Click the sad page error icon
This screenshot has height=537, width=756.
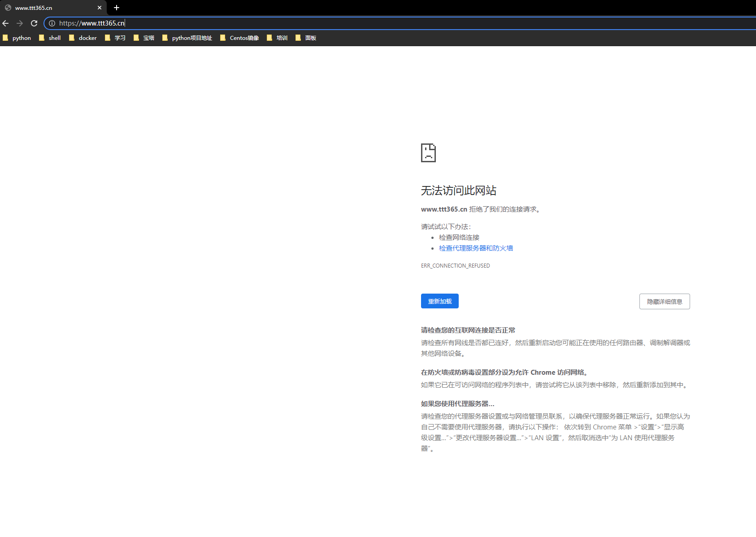(428, 153)
